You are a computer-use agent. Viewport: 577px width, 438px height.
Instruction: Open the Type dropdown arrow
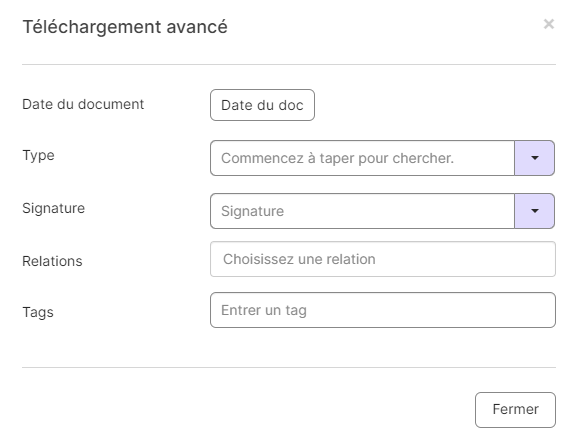(x=534, y=158)
